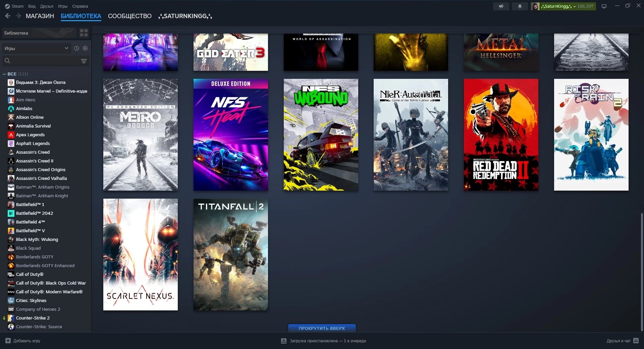Select Company of Heroes 2 in list
644x349 pixels.
point(38,309)
